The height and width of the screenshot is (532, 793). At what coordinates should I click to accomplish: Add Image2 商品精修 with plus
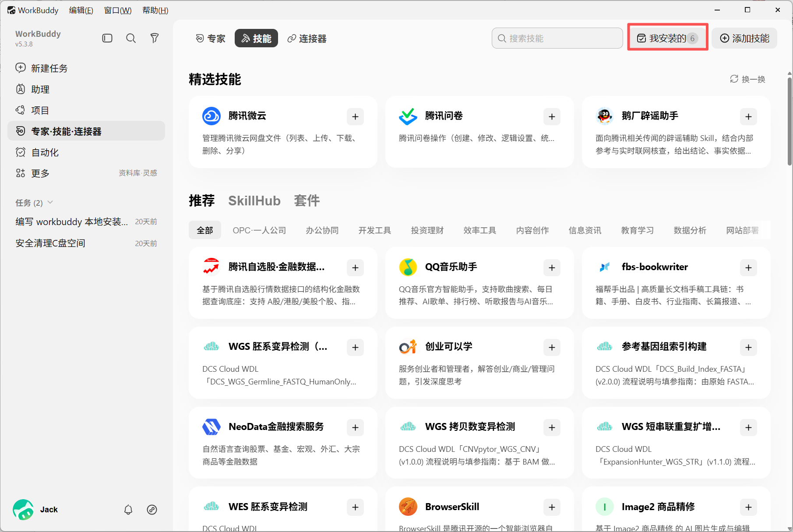(x=748, y=507)
